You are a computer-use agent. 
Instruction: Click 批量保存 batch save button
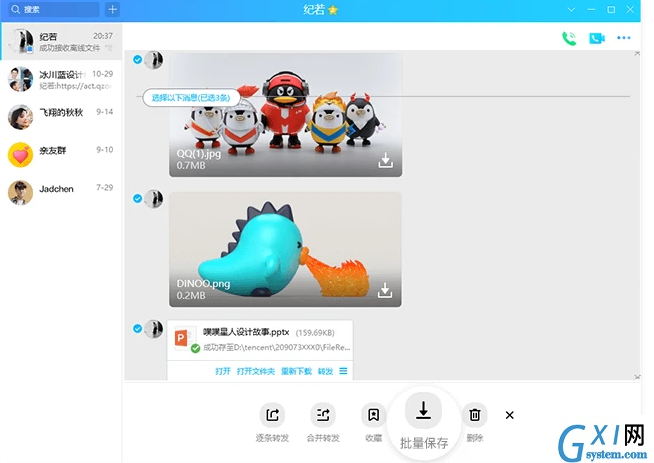[x=424, y=424]
